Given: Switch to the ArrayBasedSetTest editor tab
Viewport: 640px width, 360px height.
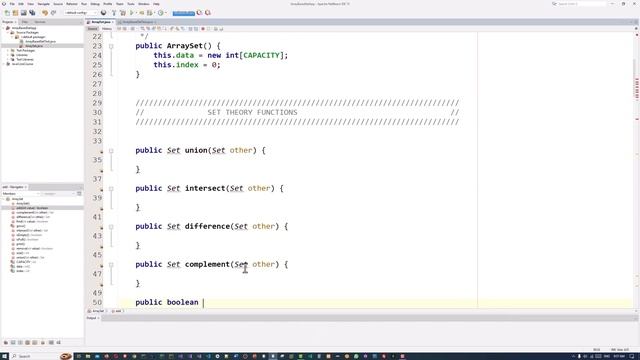Looking at the screenshot, I should 138,22.
